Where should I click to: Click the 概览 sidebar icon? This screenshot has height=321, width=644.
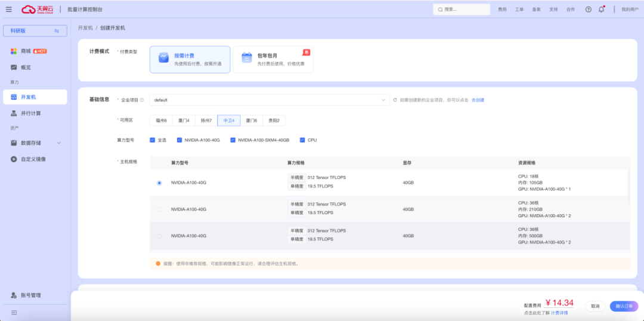pos(14,67)
